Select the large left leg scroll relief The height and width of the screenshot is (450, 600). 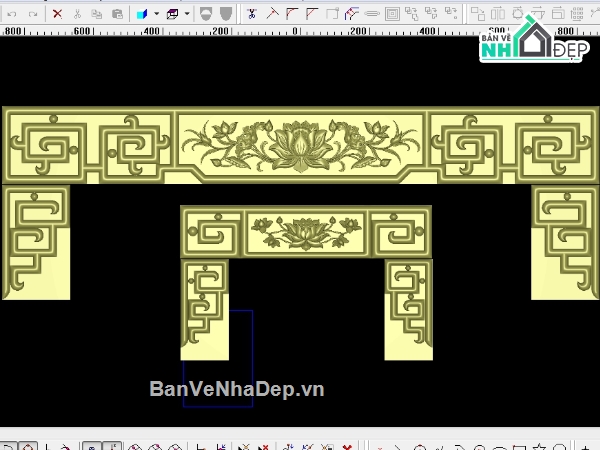[x=36, y=242]
